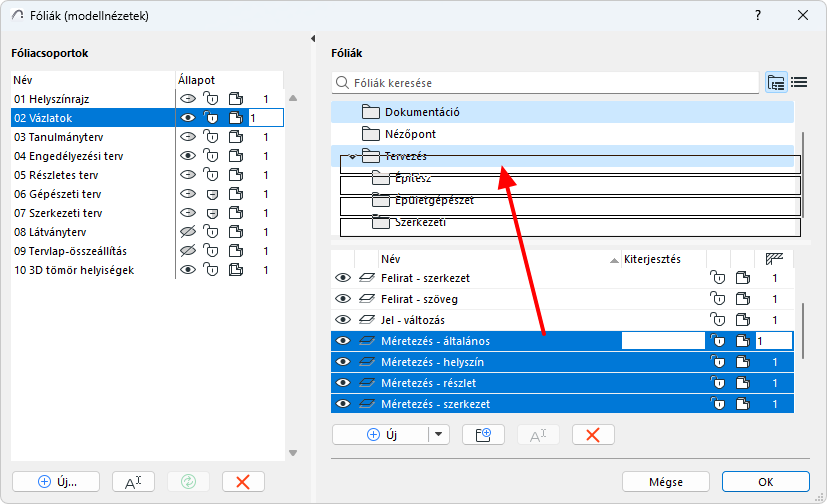The height and width of the screenshot is (504, 827).
Task: Delete selected layers with red X button
Action: click(593, 435)
